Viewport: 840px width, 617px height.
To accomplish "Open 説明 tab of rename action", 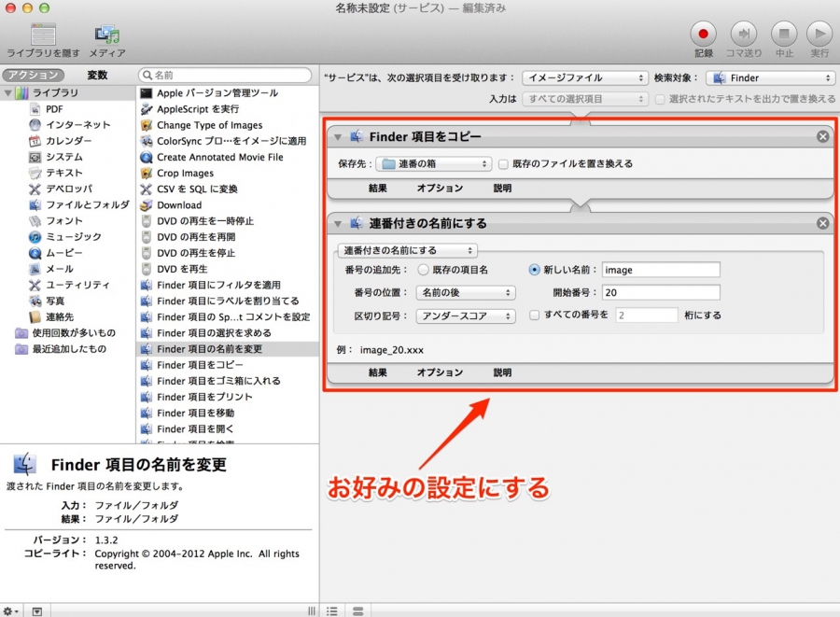I will [502, 372].
